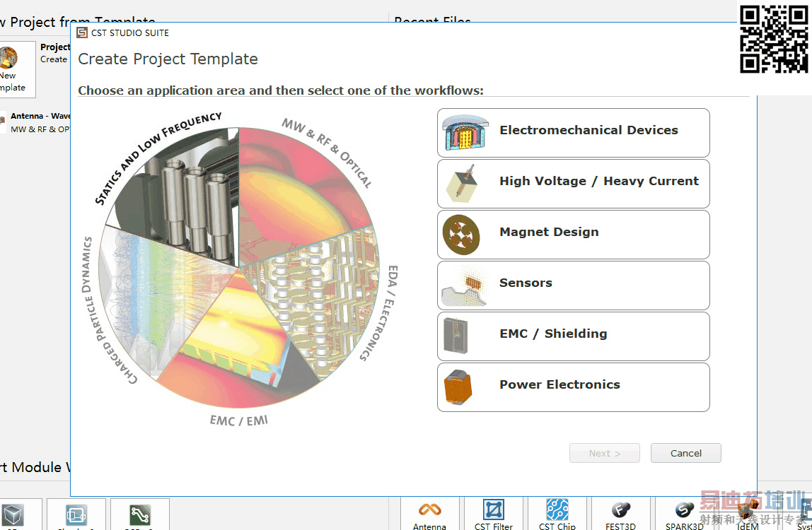Image resolution: width=812 pixels, height=530 pixels.
Task: Click the CST Studio Suite title icon
Action: point(82,33)
